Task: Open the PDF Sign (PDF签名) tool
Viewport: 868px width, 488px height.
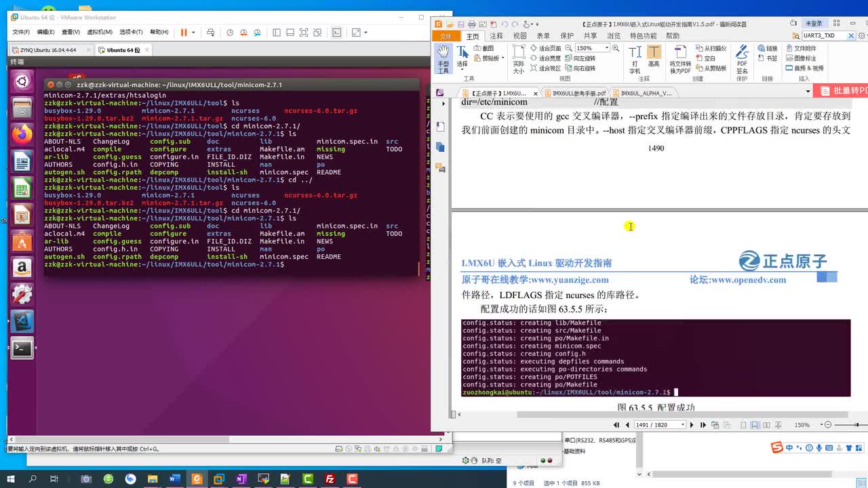Action: [742, 60]
